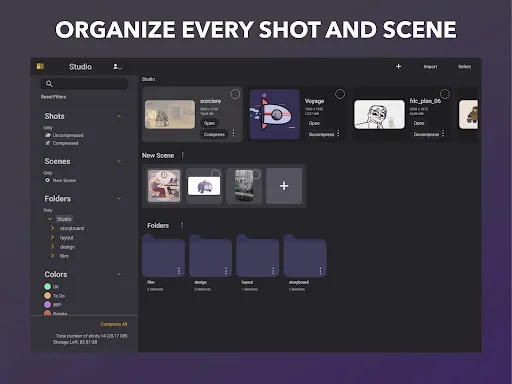Click Select in the top bar
Viewport: 512px width, 384px height.
coord(464,67)
